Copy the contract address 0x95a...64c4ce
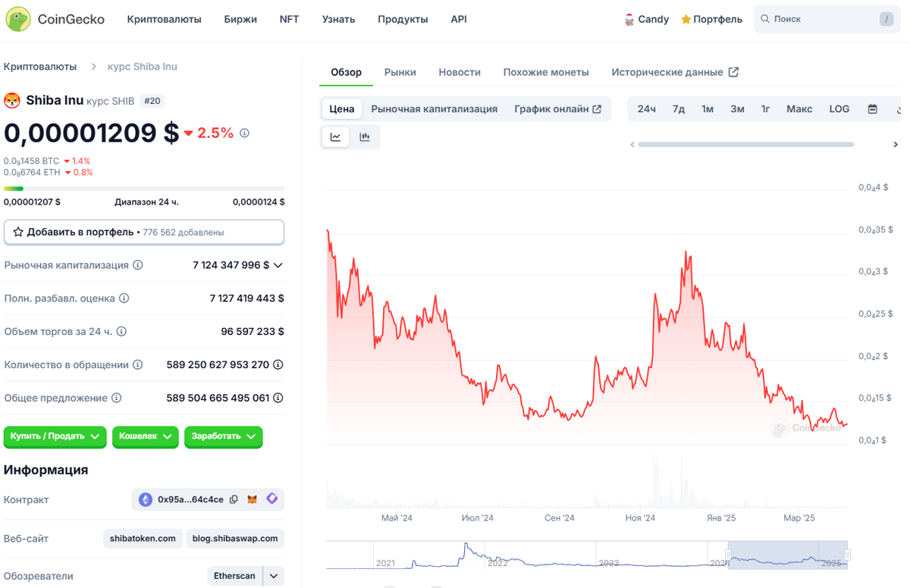910x588 pixels. (234, 499)
